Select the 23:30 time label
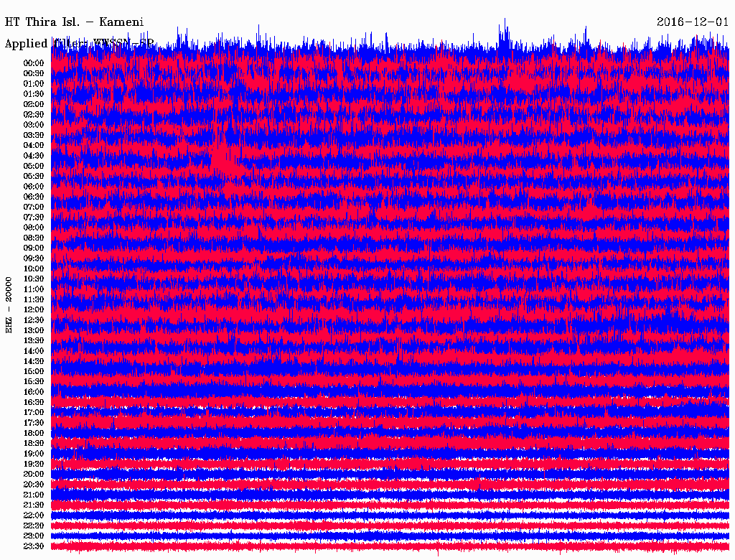The height and width of the screenshot is (560, 735). (34, 546)
